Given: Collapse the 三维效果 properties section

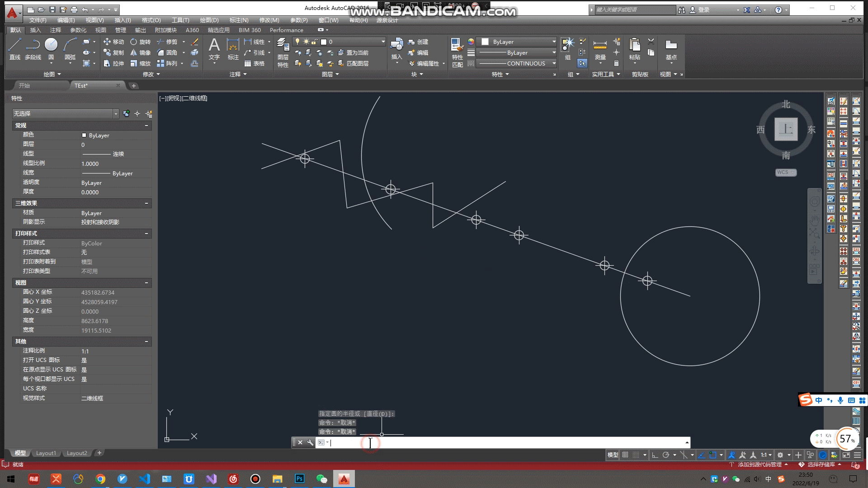Looking at the screenshot, I should click(146, 203).
